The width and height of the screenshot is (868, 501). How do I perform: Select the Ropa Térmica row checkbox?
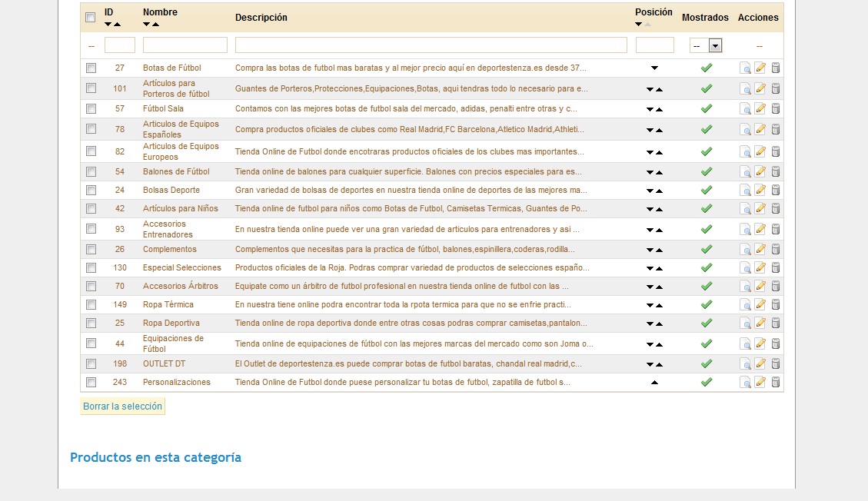tap(91, 305)
